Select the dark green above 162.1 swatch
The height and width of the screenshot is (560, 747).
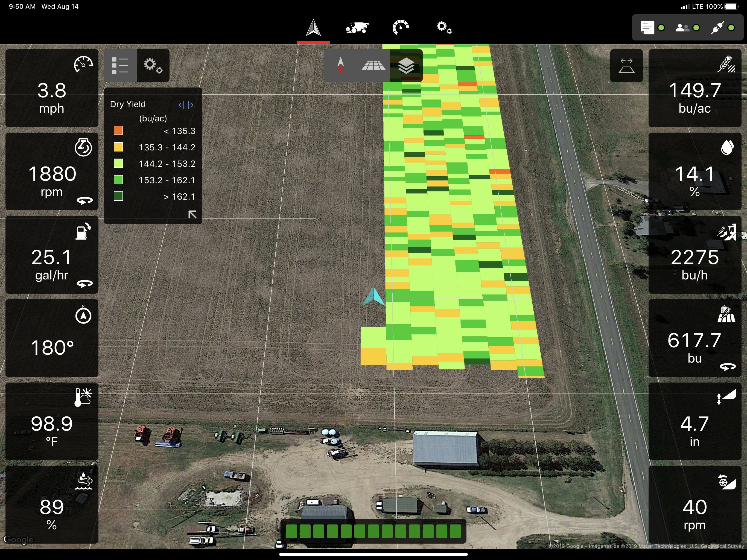[118, 196]
